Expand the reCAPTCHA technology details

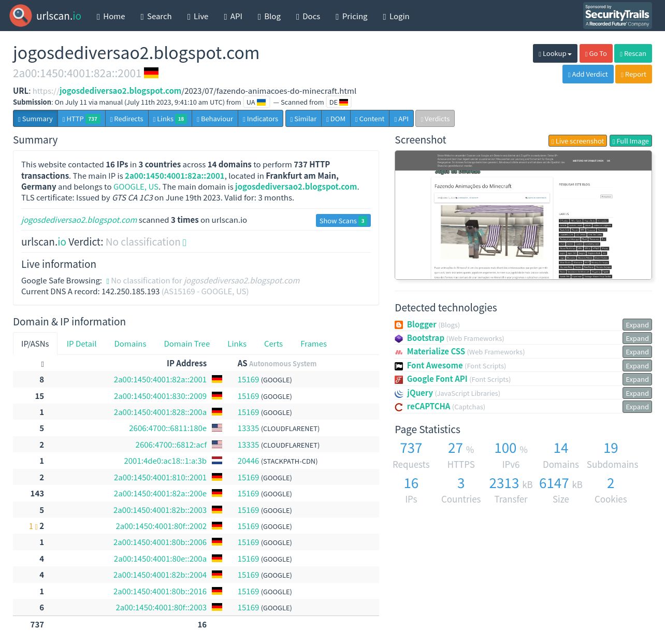(x=637, y=407)
